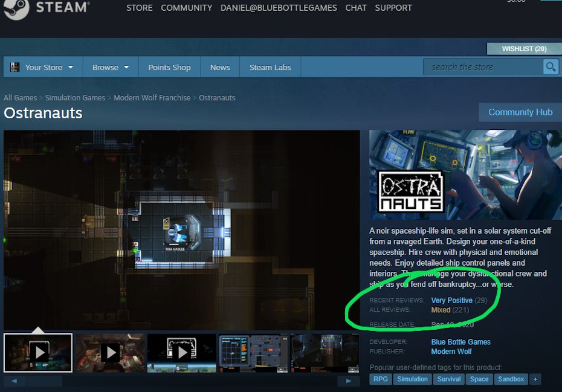Screen dimensions: 562x392
Task: Select the Space tag
Action: [479, 379]
